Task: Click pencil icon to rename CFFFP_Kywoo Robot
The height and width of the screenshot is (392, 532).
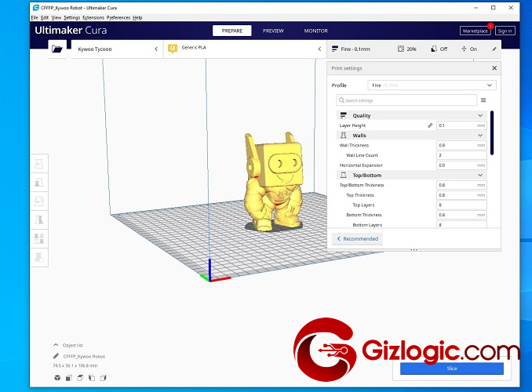Action: tap(55, 357)
